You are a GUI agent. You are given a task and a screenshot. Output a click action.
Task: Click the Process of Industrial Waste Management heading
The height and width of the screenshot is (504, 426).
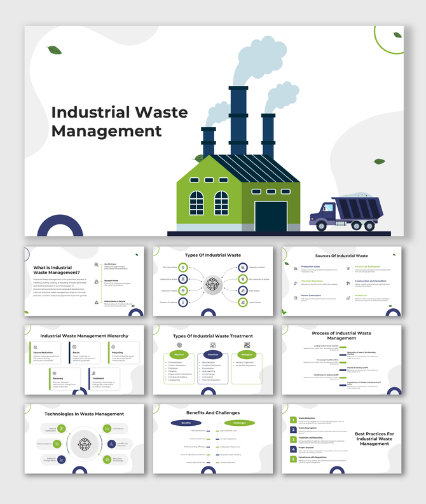[x=341, y=336]
